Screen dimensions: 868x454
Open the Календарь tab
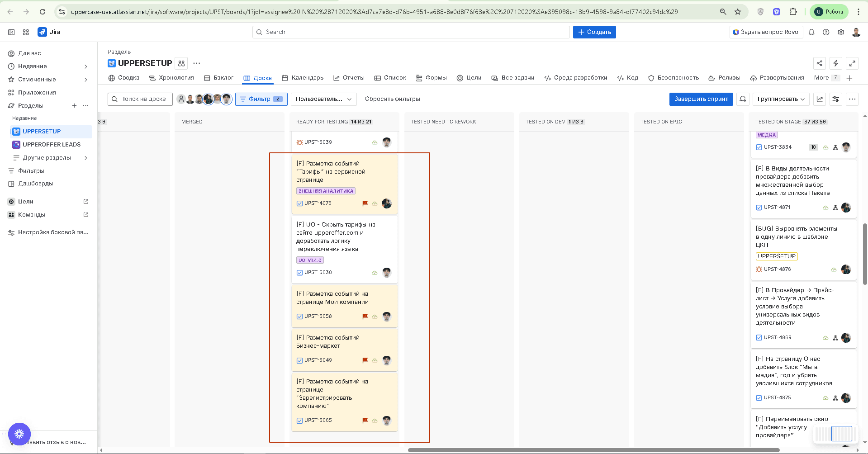click(x=303, y=78)
